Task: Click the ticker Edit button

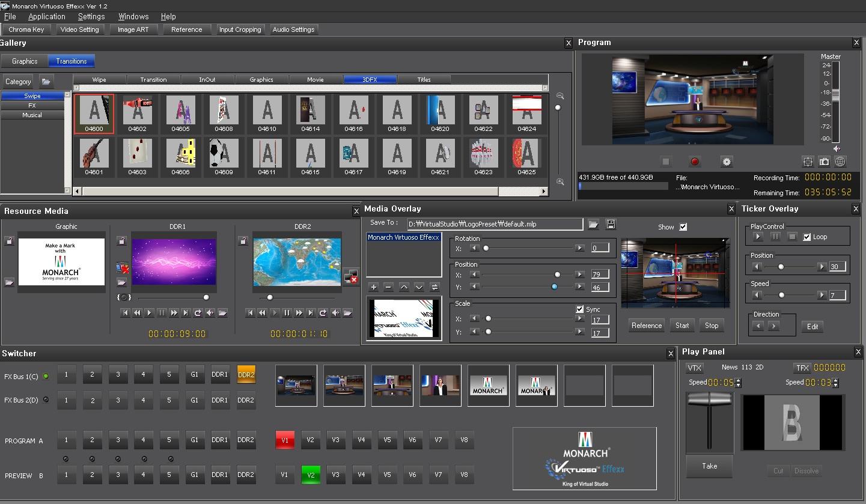Action: pos(813,327)
